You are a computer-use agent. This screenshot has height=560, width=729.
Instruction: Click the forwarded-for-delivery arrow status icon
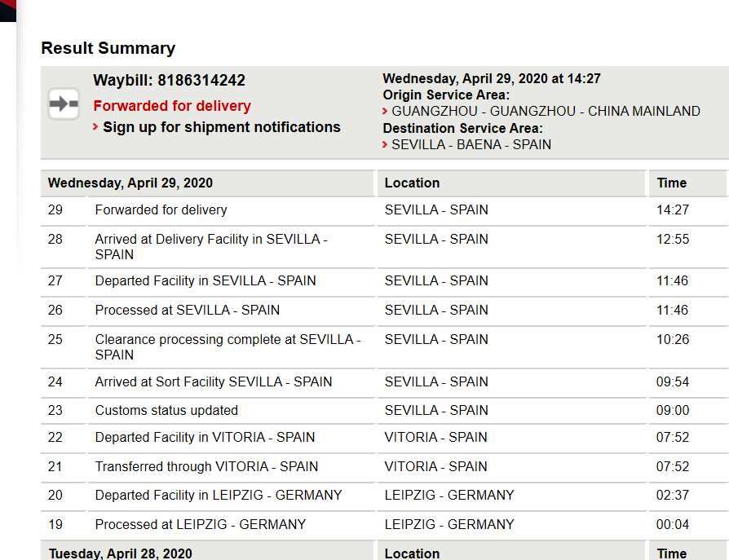tap(64, 104)
